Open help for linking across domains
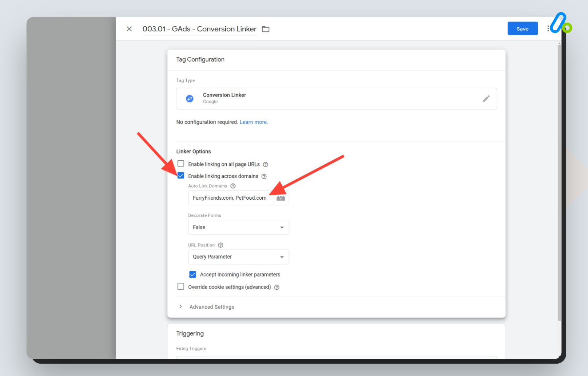 [264, 176]
